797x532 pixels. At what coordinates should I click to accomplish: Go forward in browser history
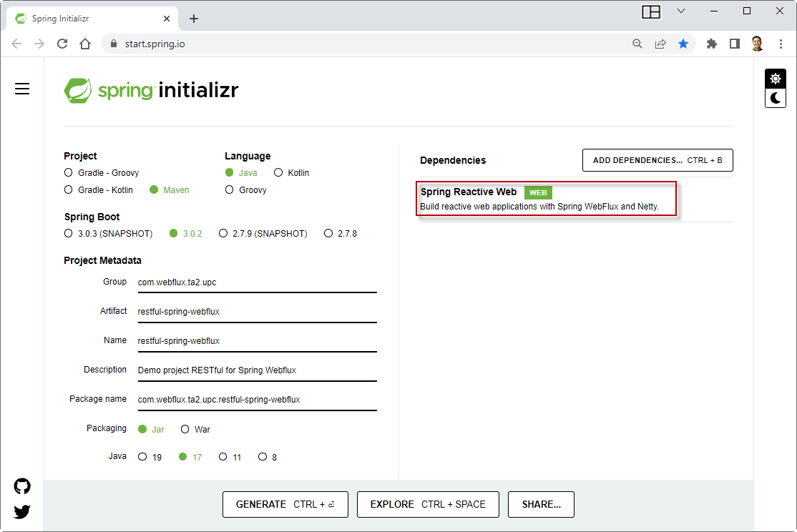click(39, 44)
